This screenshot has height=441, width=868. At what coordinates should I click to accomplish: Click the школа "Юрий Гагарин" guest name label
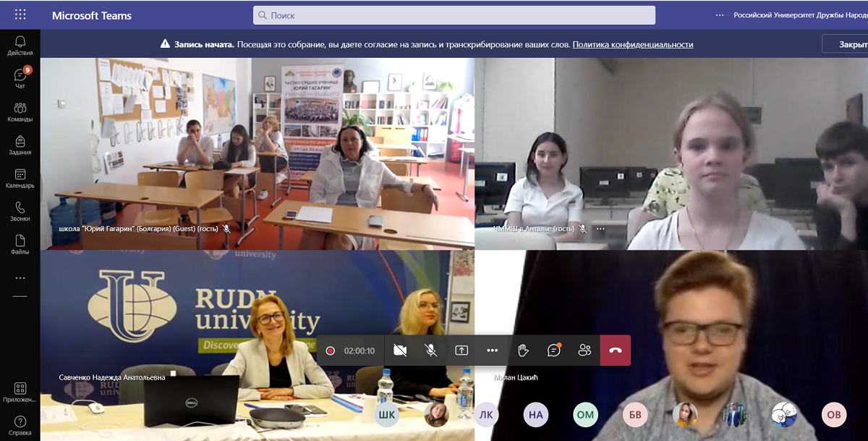click(x=138, y=229)
